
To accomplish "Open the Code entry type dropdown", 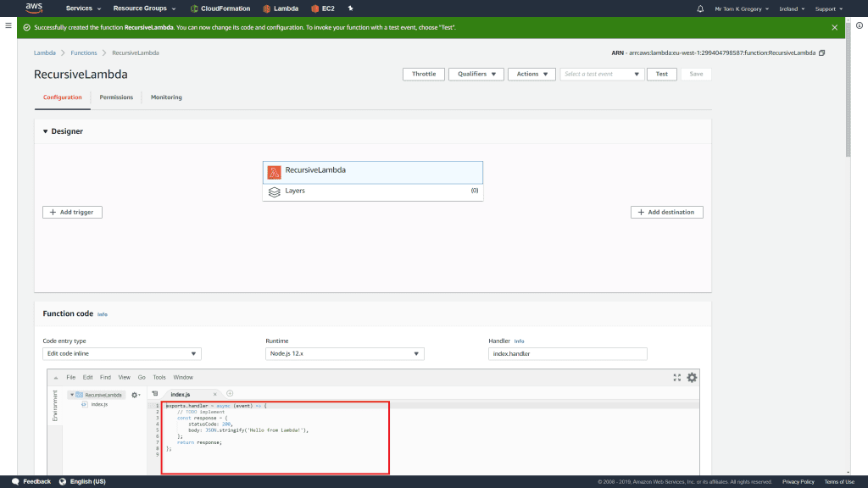I will 122,354.
